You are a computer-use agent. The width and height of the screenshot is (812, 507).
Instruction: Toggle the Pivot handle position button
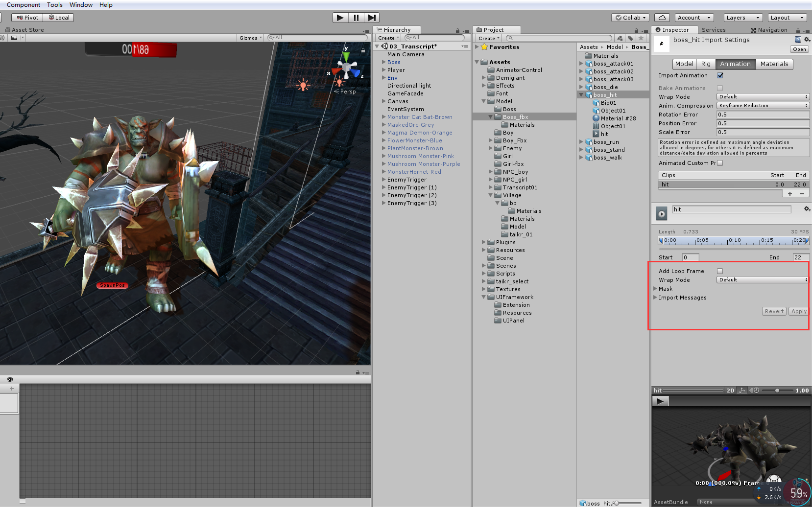pos(27,18)
